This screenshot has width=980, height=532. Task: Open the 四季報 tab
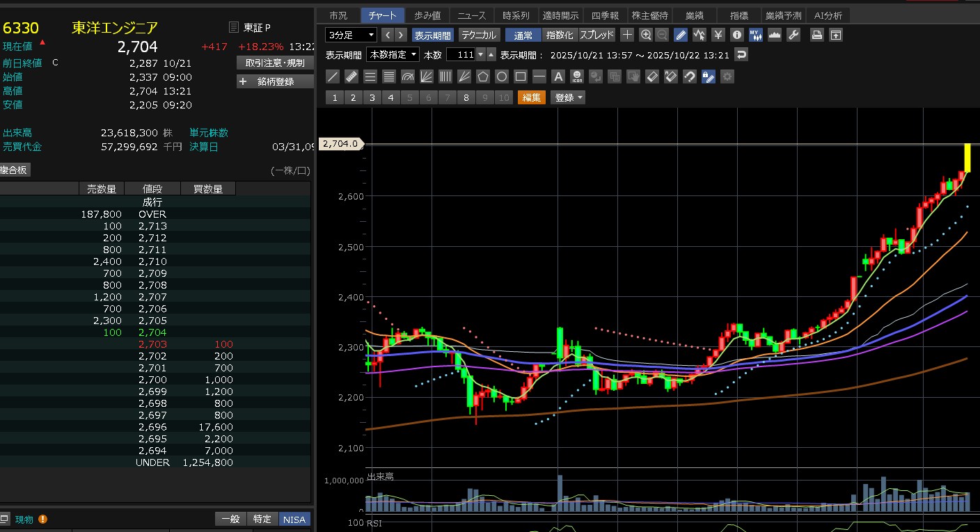(604, 15)
